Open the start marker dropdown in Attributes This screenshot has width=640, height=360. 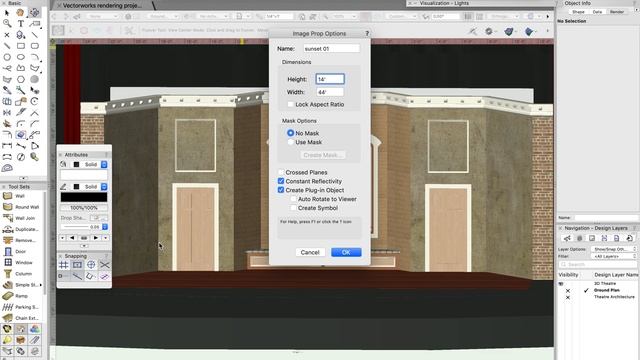(x=62, y=238)
